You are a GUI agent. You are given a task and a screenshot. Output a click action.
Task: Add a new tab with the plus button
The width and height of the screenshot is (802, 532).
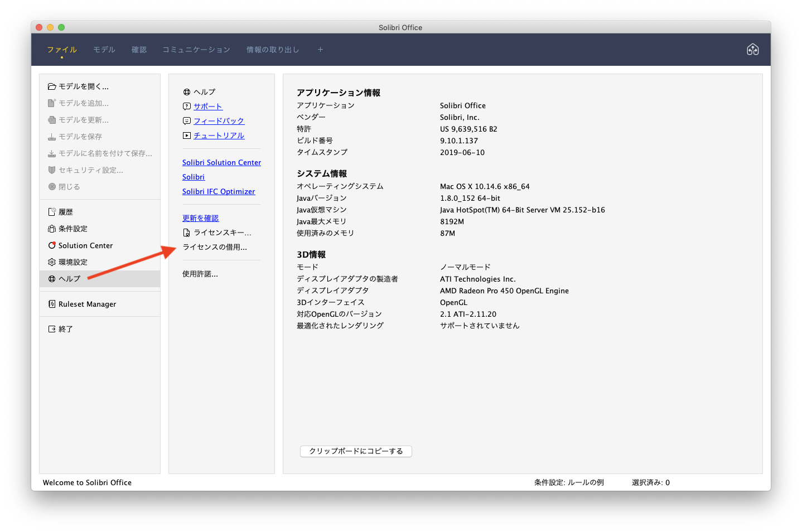tap(320, 50)
